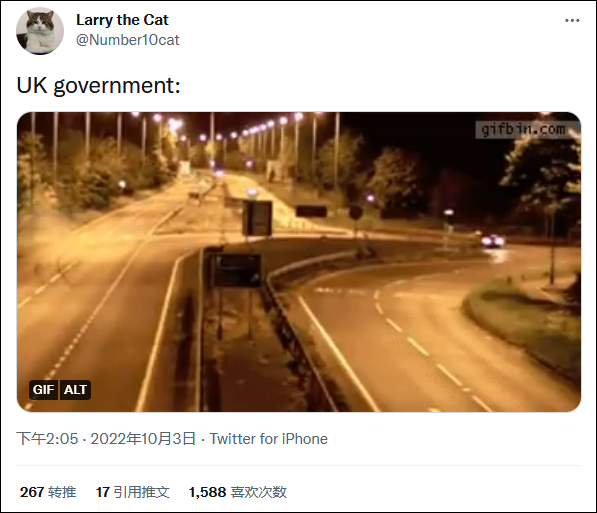
Task: Play the night roundabout GIF
Action: click(299, 262)
